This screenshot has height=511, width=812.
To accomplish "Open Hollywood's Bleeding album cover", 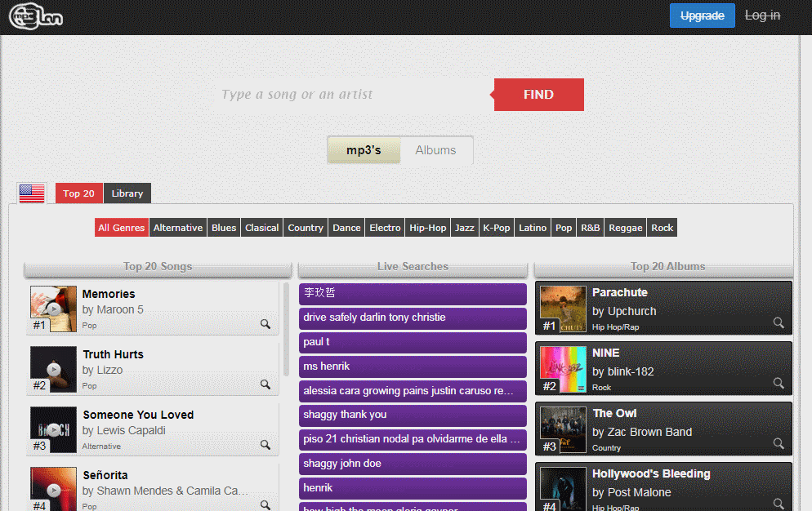I will 564,489.
